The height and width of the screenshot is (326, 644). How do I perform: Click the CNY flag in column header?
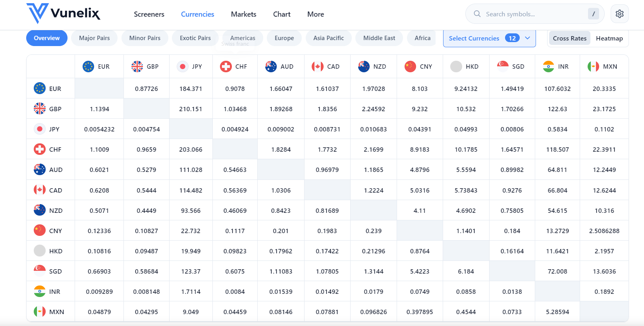410,66
